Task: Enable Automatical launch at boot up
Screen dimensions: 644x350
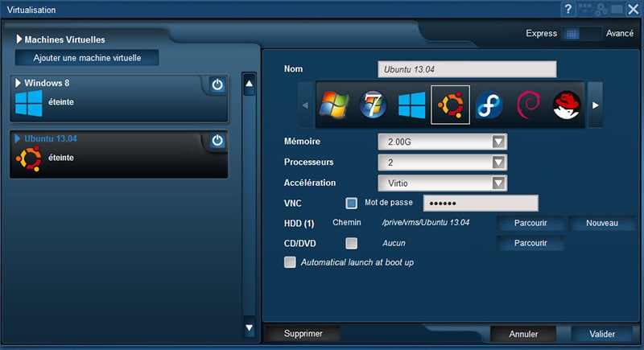Action: click(x=290, y=262)
